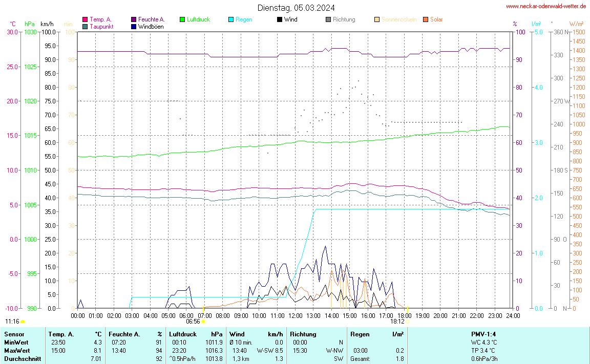This screenshot has height=364, width=590.
Task: Click the sunrise icon beside 06:56
Action: click(203, 322)
